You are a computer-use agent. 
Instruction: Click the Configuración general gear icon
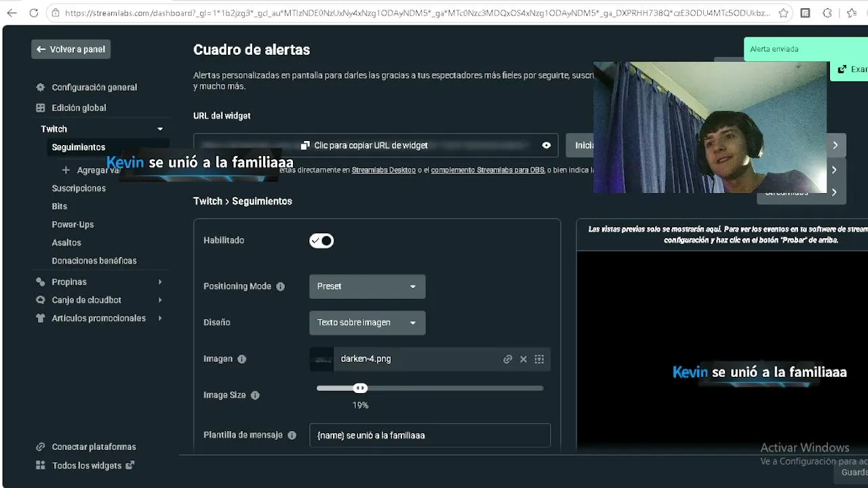[x=40, y=87]
